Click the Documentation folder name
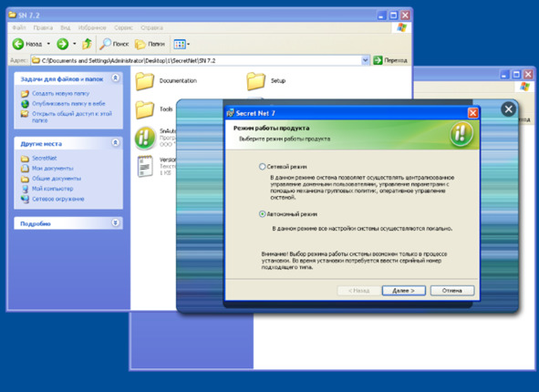Screen dimensions: 539x392 [178, 81]
